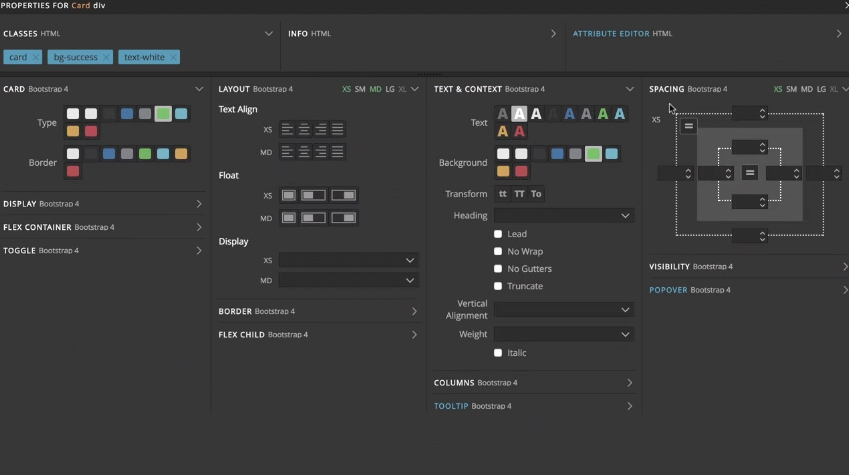The height and width of the screenshot is (475, 849).
Task: Enable the Lead checkbox
Action: pyautogui.click(x=498, y=234)
